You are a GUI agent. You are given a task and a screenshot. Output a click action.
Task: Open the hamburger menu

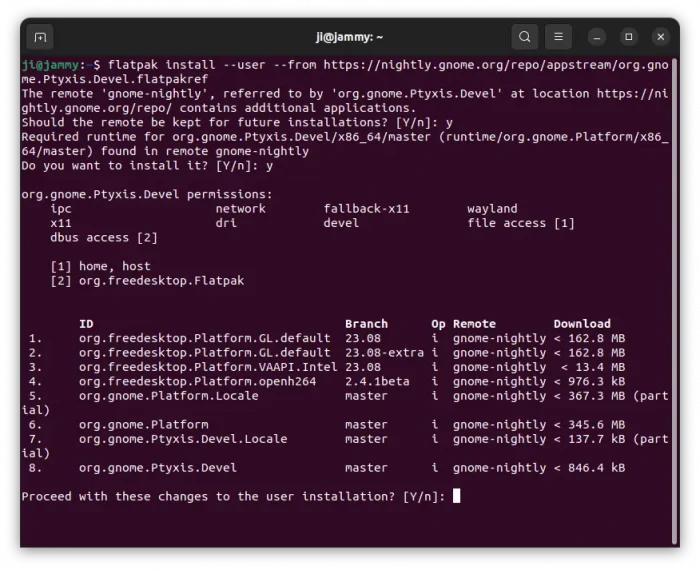click(560, 37)
